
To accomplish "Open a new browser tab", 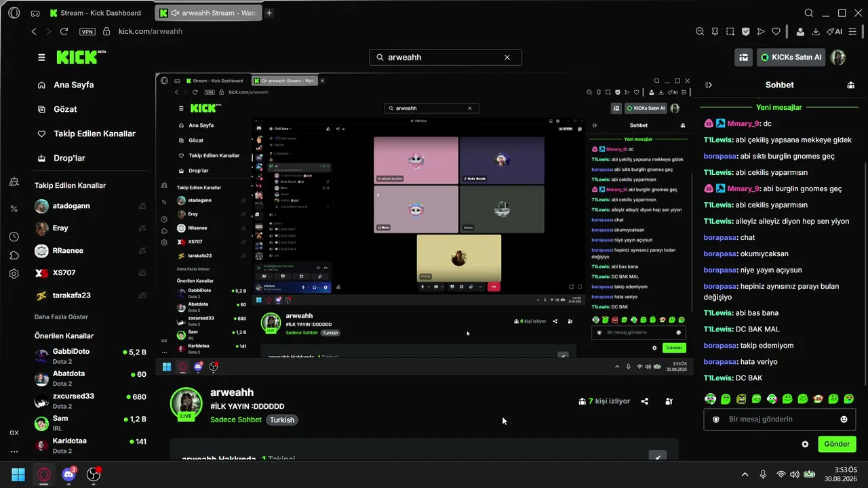I will click(x=269, y=13).
